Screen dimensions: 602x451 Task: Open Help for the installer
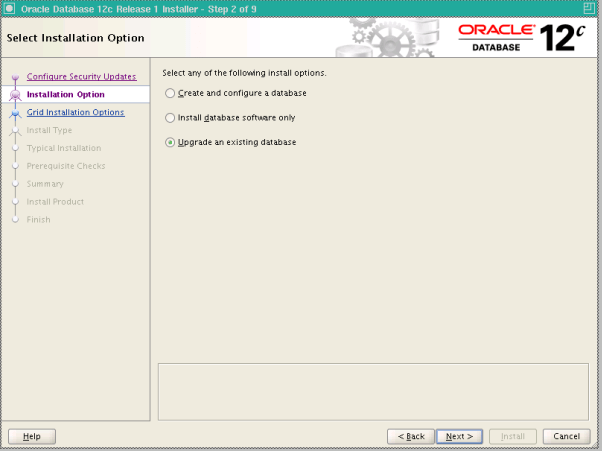pyautogui.click(x=32, y=436)
